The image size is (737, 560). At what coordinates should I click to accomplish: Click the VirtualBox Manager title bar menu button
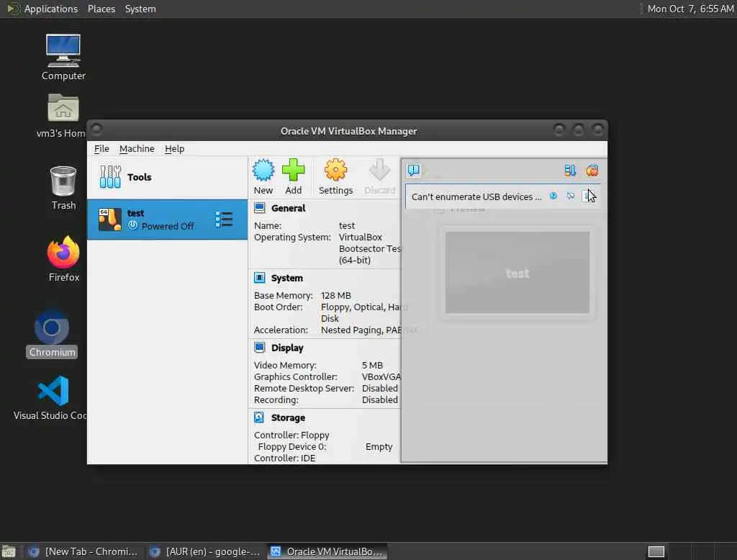pos(97,129)
